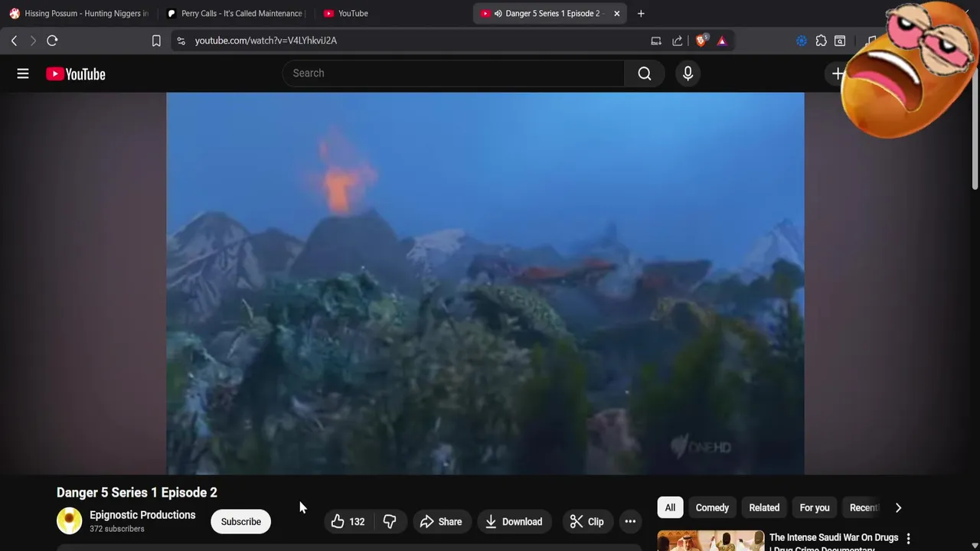Open the channel's sunflower avatar
The width and height of the screenshot is (980, 551).
pyautogui.click(x=69, y=521)
